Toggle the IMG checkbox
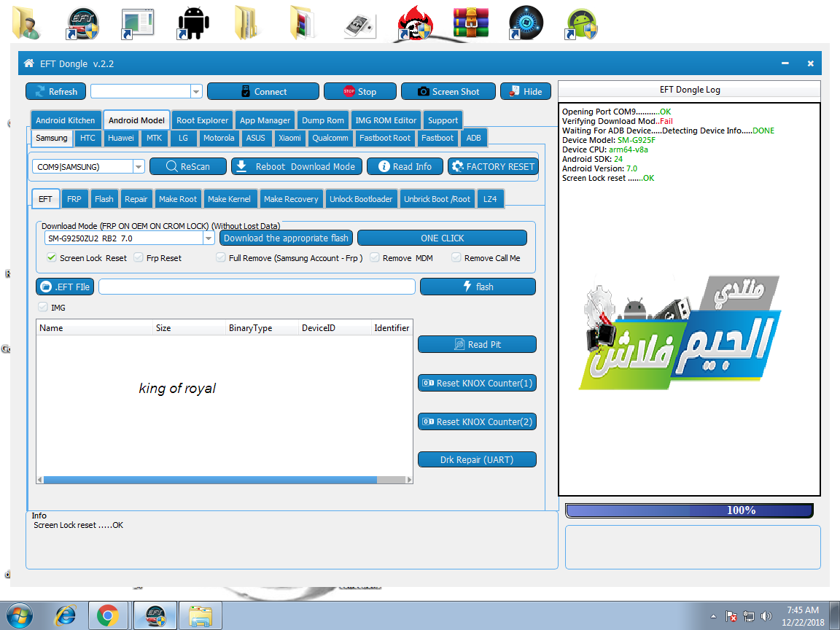840x630 pixels. point(43,307)
